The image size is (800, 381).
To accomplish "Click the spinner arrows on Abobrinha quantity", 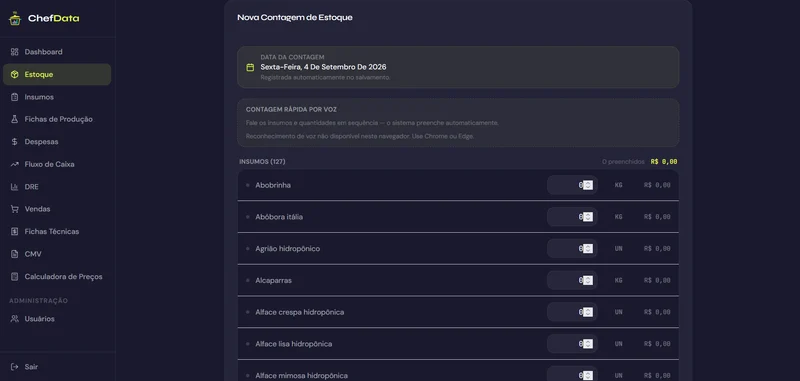I will click(x=588, y=185).
